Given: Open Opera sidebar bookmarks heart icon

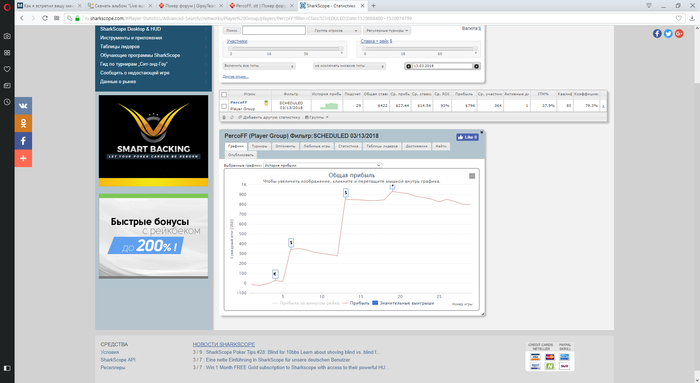Looking at the screenshot, I should pos(7,69).
